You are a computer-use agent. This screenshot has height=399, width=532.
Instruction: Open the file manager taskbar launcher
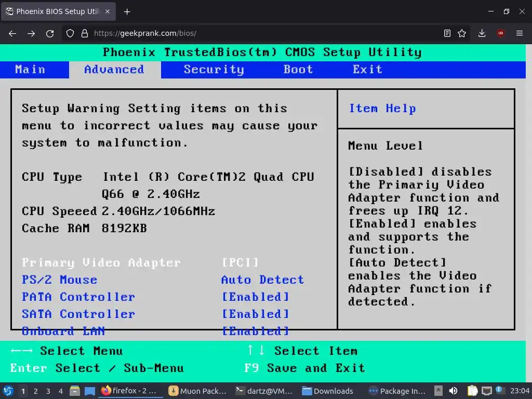click(75, 391)
